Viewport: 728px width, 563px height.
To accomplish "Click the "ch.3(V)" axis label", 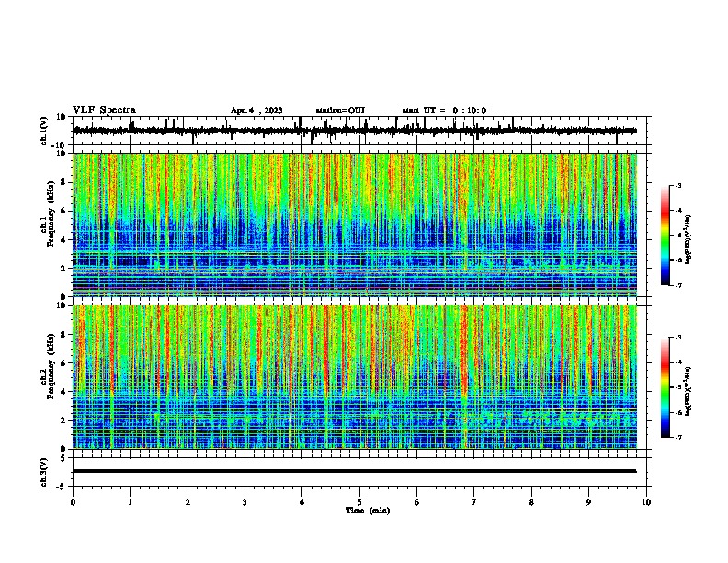I will pyautogui.click(x=44, y=472).
